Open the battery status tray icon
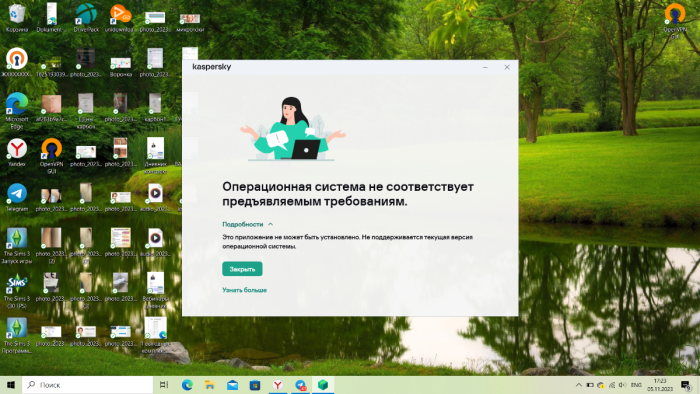This screenshot has height=394, width=700. click(590, 385)
